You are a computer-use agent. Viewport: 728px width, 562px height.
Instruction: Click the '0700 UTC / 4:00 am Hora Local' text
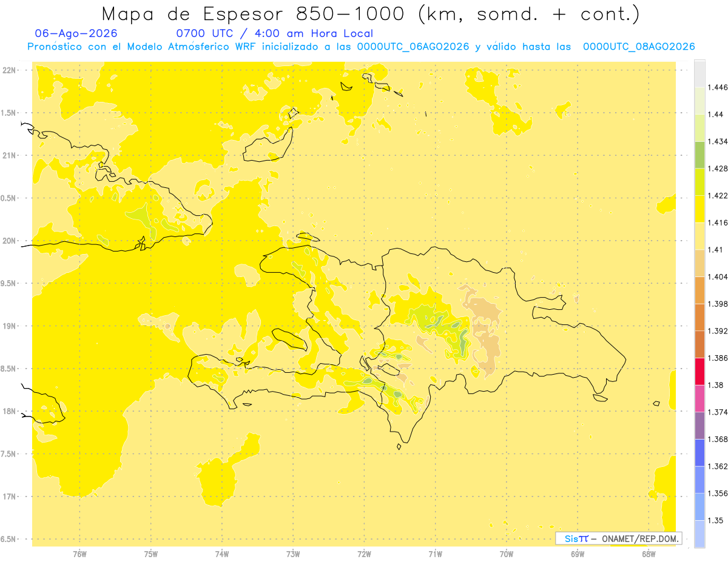[x=274, y=33]
